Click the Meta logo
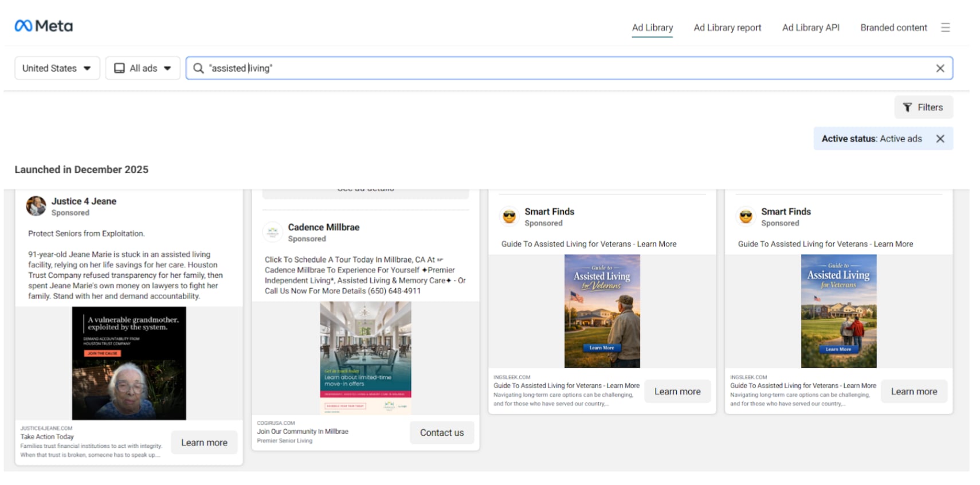The image size is (980, 485). pos(44,26)
